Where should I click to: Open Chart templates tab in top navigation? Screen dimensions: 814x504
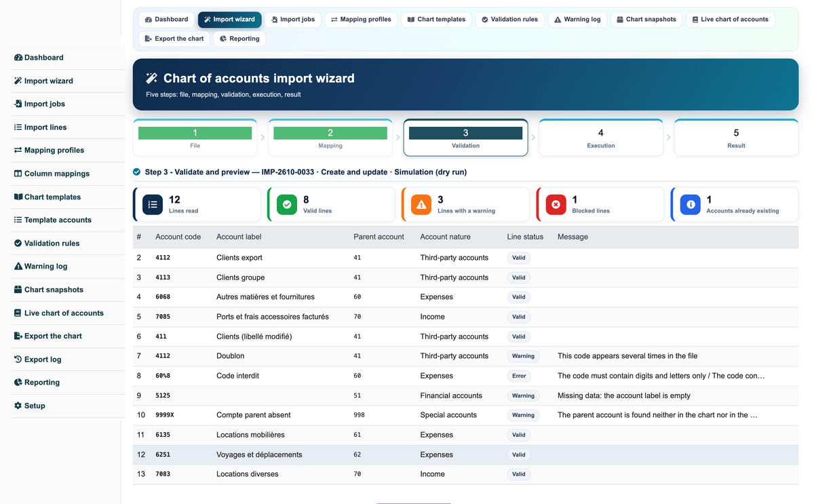pyautogui.click(x=436, y=20)
